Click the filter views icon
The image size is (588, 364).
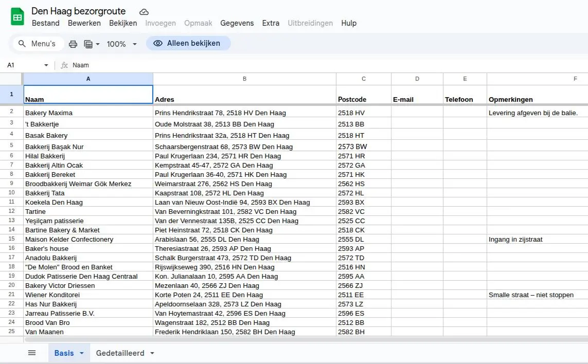(88, 44)
